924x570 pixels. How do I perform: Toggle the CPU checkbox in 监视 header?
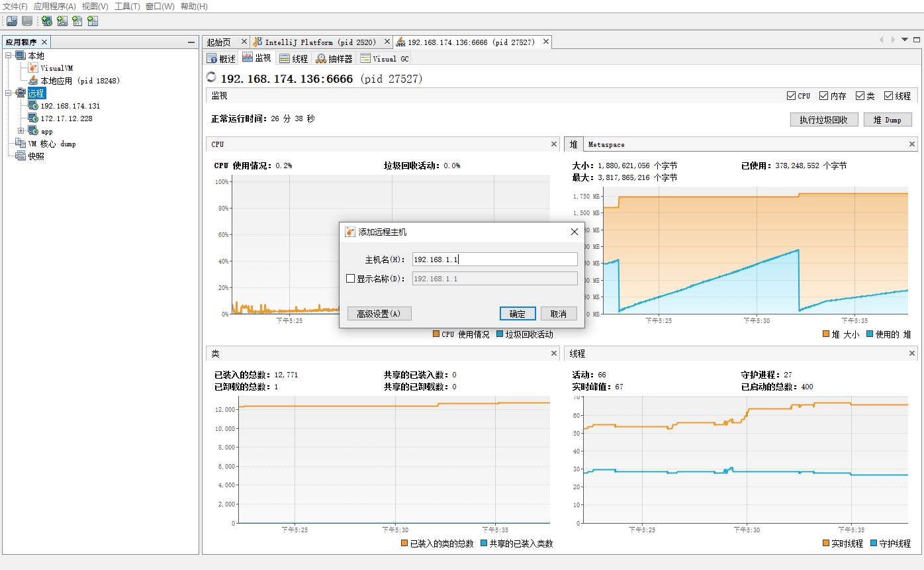[791, 95]
